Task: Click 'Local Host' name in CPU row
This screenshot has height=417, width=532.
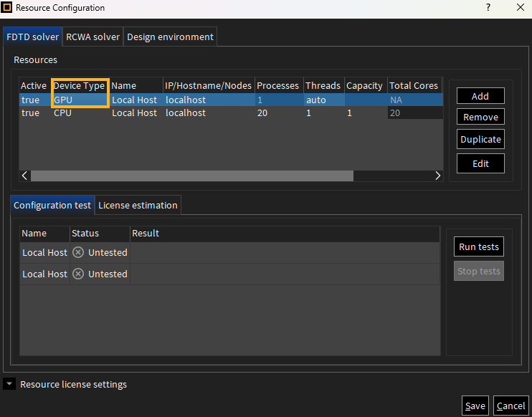Action: 135,112
